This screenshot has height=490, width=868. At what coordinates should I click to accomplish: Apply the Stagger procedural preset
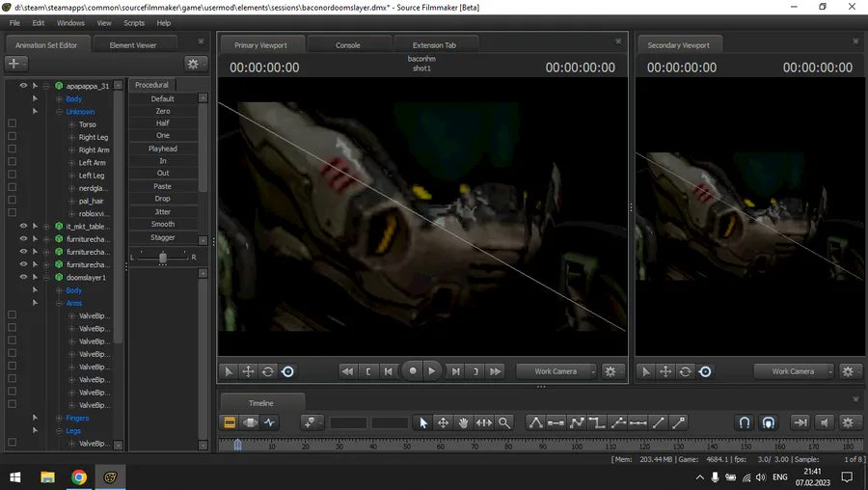pos(163,237)
